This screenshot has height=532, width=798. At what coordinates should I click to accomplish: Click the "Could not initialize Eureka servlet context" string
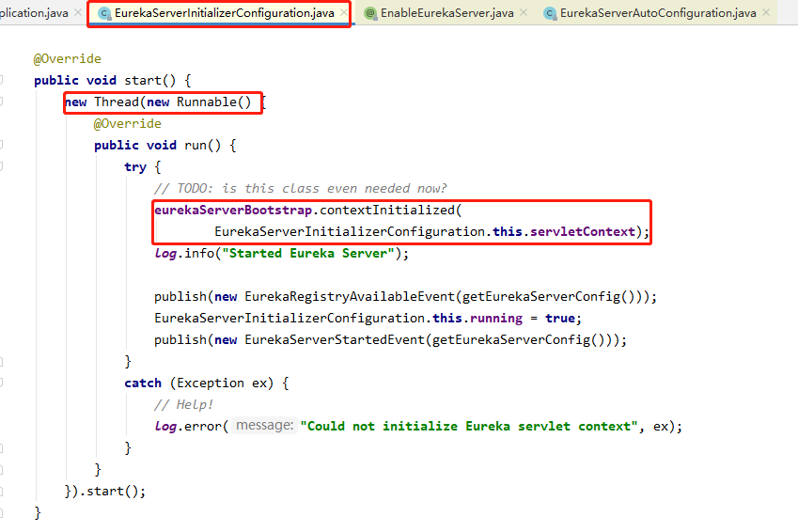pyautogui.click(x=469, y=426)
